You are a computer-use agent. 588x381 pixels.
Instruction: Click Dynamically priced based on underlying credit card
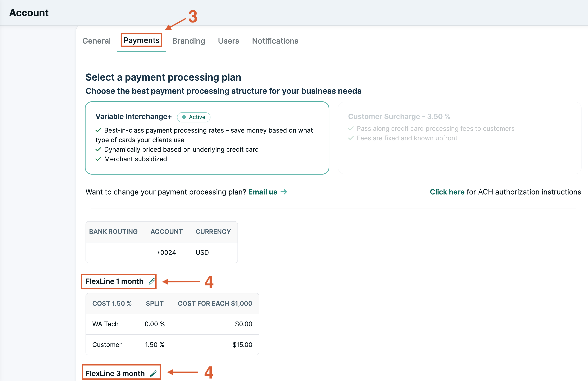click(181, 149)
